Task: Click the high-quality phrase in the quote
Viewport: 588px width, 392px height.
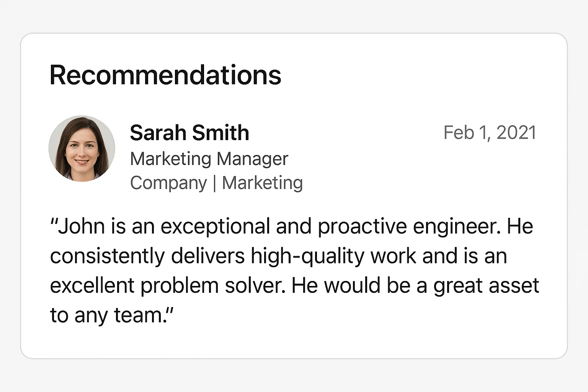Action: (x=307, y=256)
